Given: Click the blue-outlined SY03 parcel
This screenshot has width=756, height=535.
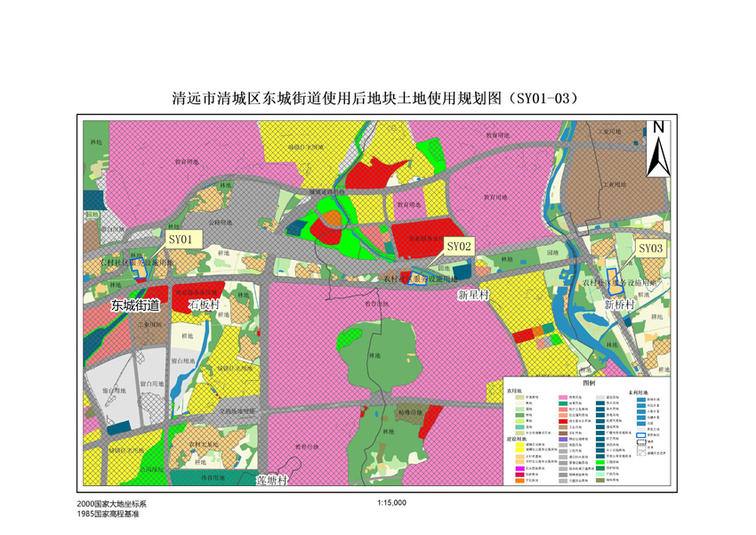Looking at the screenshot, I should point(615,281).
